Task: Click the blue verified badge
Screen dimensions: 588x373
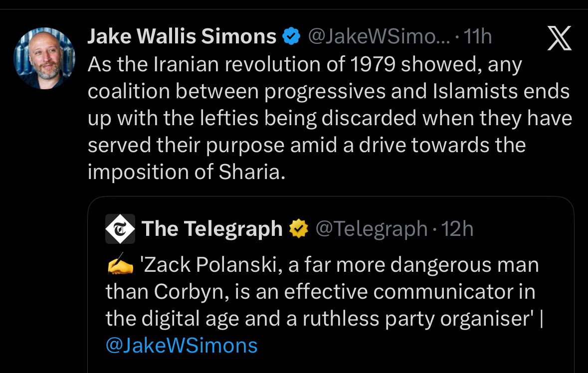Action: click(291, 36)
